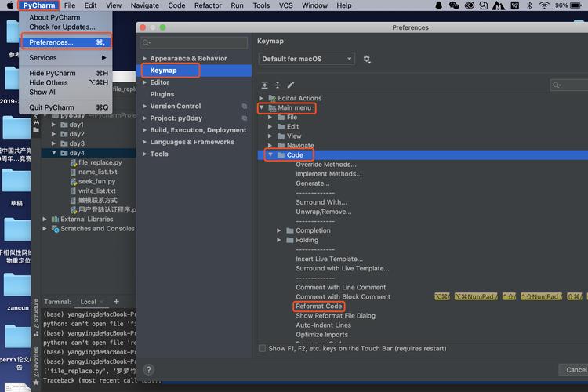The image size is (588, 392).
Task: Click the keymap action search field
Action: coord(569,85)
